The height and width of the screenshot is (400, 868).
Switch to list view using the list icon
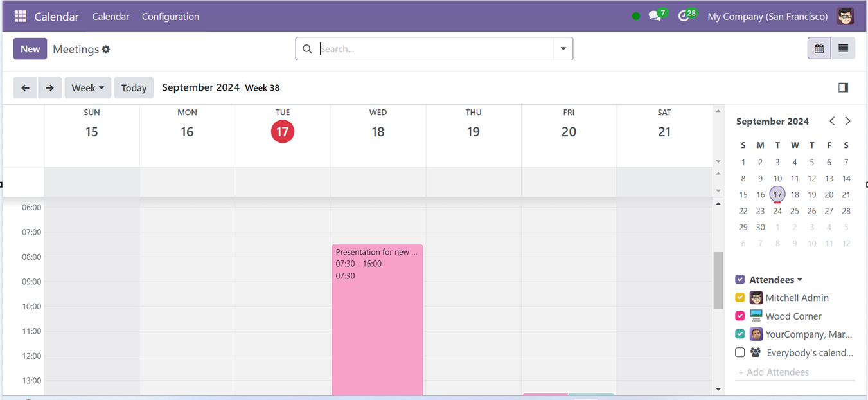coord(843,48)
